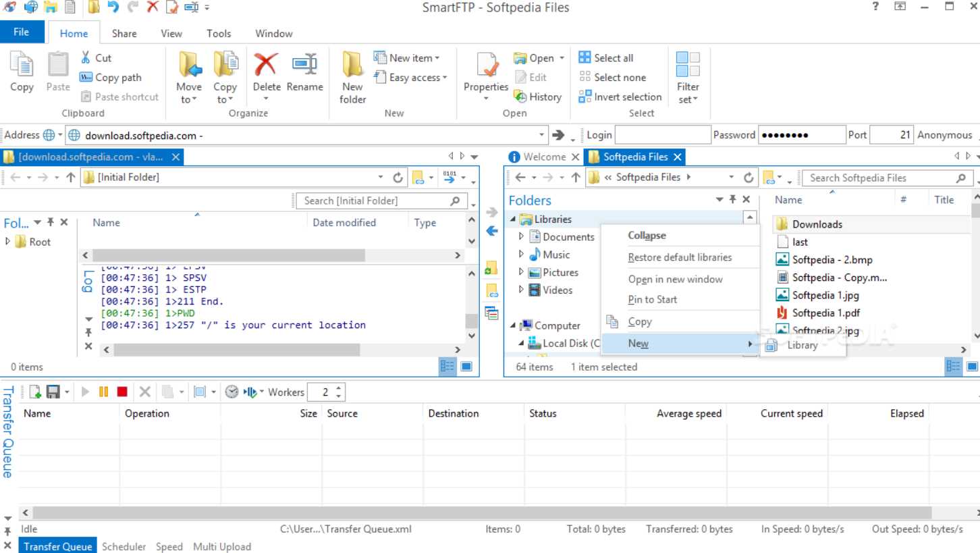Switch remote pane to large icons view

click(466, 366)
